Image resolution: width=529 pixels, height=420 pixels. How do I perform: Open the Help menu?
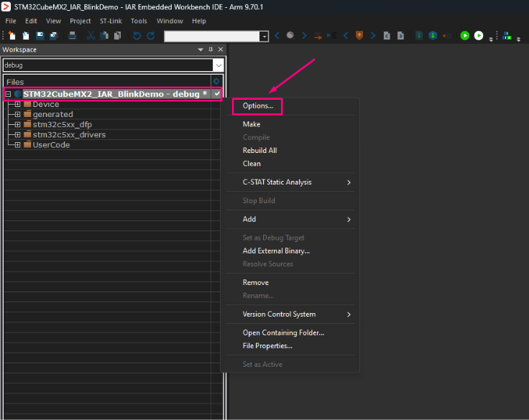(198, 21)
